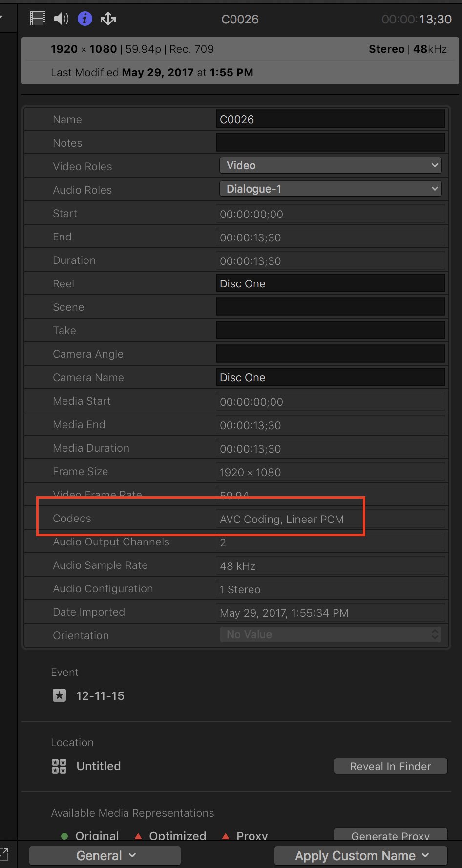The width and height of the screenshot is (462, 868).
Task: Click the red Proxy media warning triangle
Action: [226, 836]
